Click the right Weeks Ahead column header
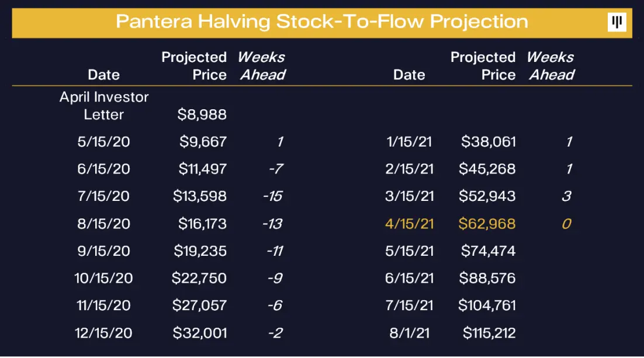 550,65
